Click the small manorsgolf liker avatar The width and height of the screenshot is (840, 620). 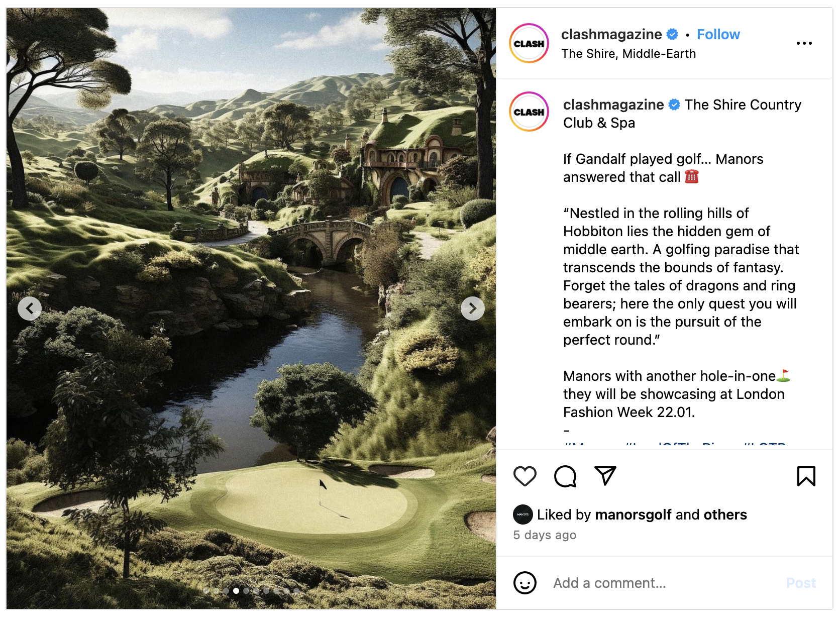tap(522, 514)
